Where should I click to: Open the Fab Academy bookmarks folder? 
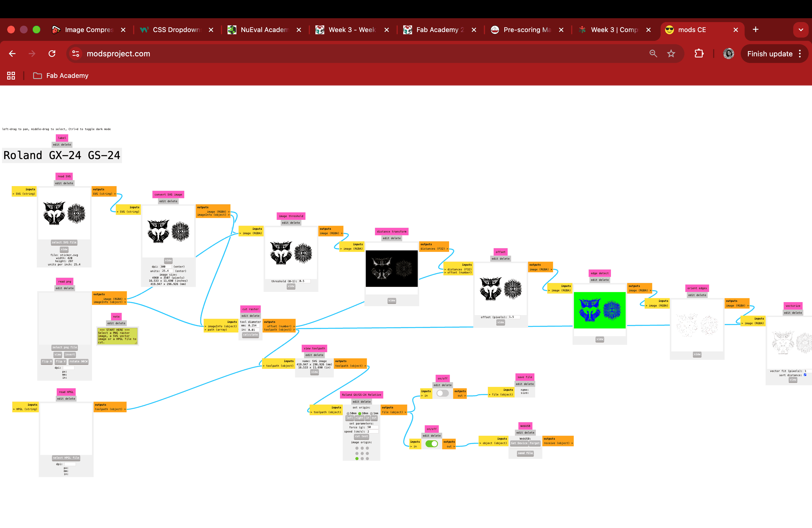click(x=61, y=76)
